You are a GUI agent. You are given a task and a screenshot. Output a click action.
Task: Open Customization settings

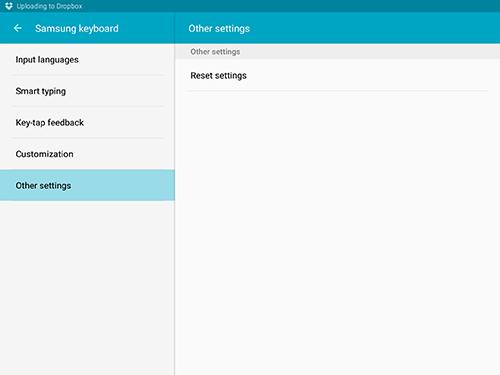click(87, 154)
